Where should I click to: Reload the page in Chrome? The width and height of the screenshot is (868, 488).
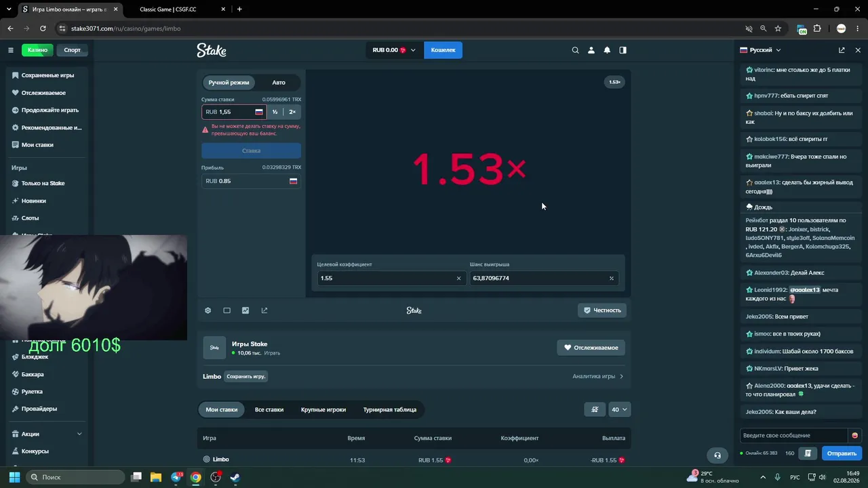43,28
